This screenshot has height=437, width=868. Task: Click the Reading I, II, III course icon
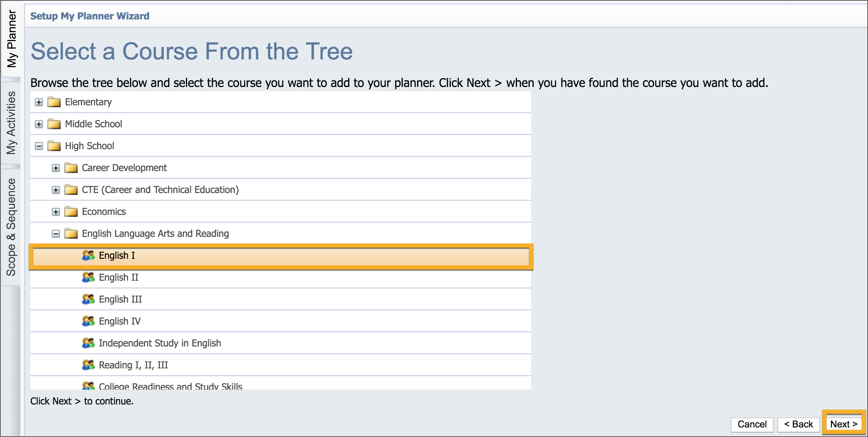coord(88,365)
